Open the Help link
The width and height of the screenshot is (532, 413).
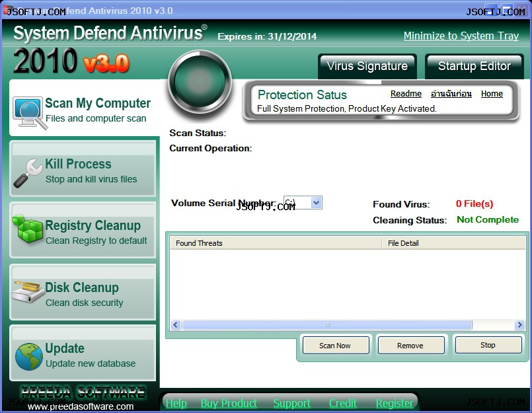[x=176, y=403]
